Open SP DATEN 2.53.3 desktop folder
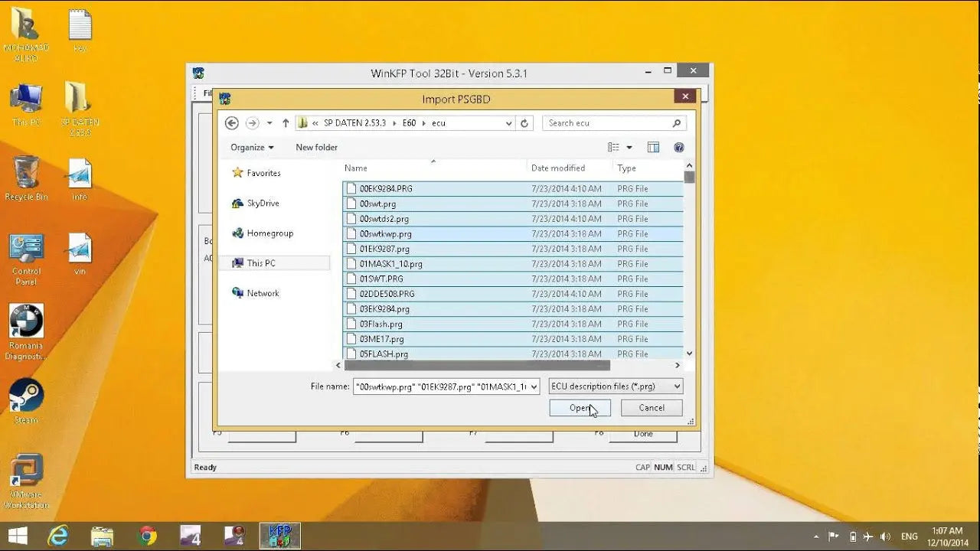 coord(80,109)
